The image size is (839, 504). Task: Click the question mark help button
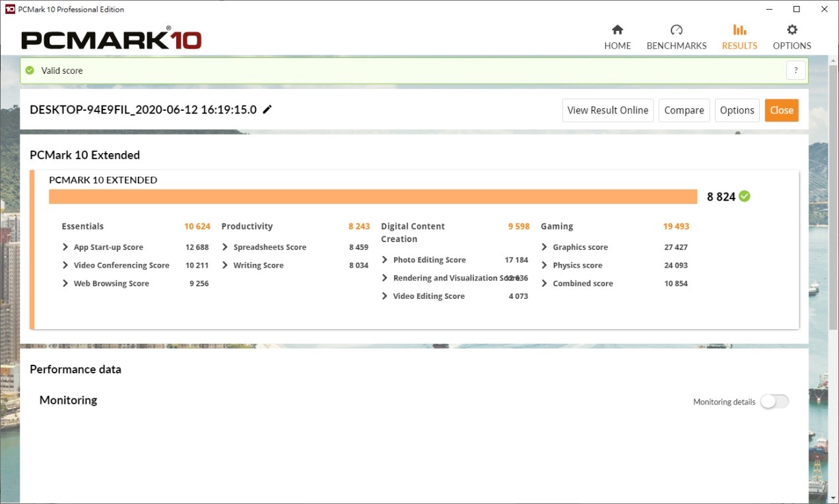pos(796,71)
